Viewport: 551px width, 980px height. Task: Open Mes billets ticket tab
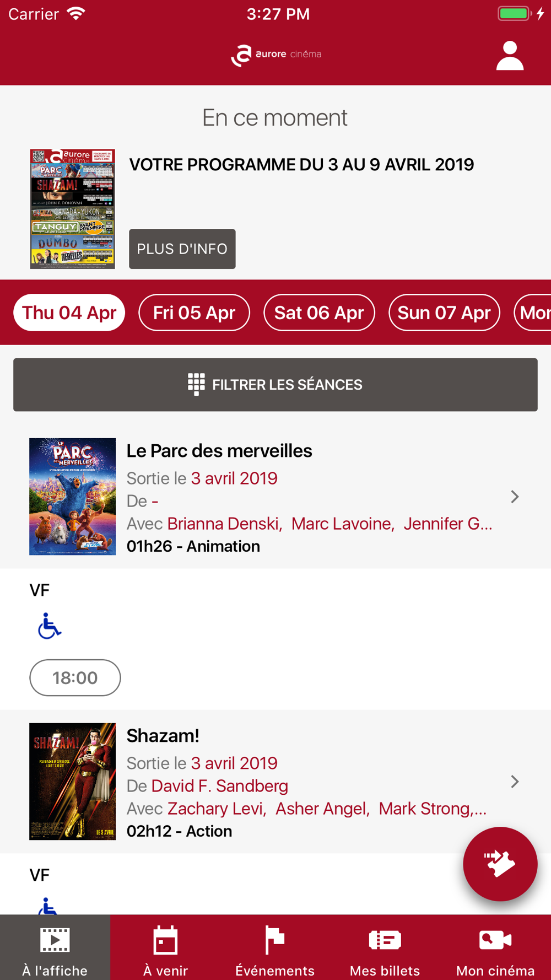pos(386,947)
